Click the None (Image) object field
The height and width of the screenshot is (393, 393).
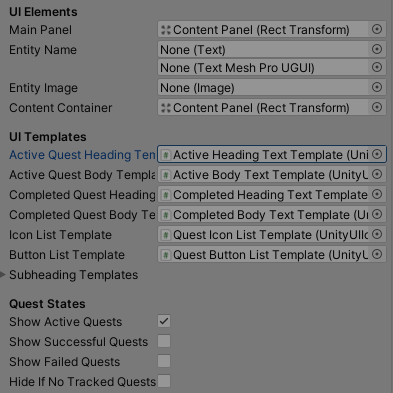[272, 87]
